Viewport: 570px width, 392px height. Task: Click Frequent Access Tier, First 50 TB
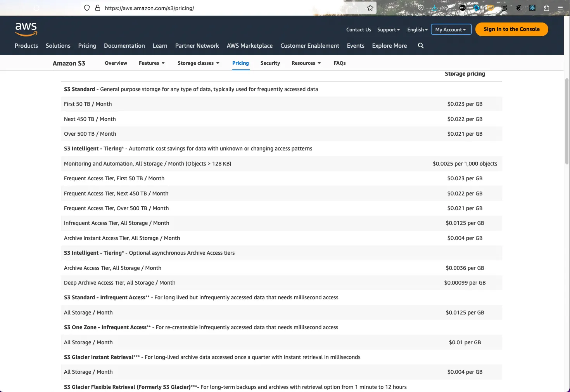click(x=114, y=178)
